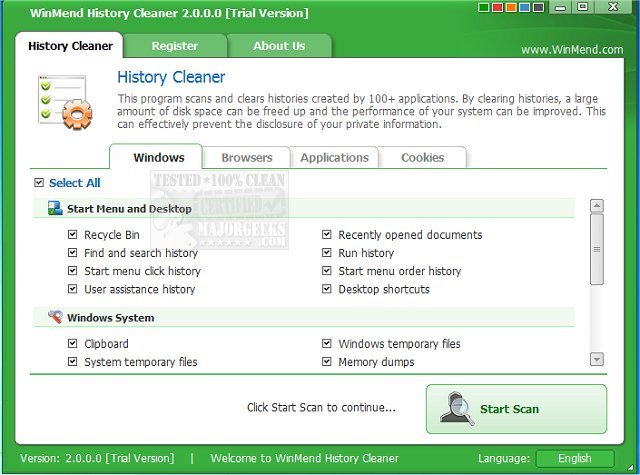This screenshot has width=640, height=475.
Task: Click the magnifier icon in Start Scan
Action: (x=457, y=408)
